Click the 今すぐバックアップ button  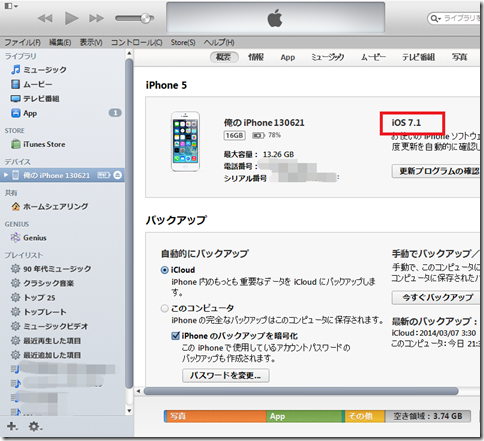point(437,297)
